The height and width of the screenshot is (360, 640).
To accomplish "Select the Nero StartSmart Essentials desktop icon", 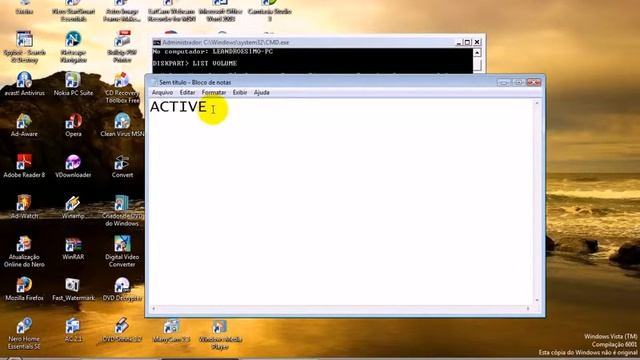I will (x=73, y=11).
